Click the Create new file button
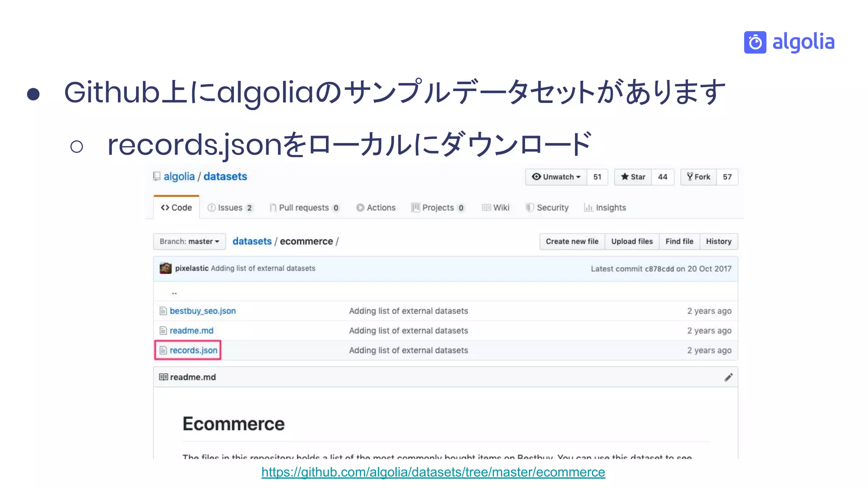The image size is (868, 488). pos(572,241)
